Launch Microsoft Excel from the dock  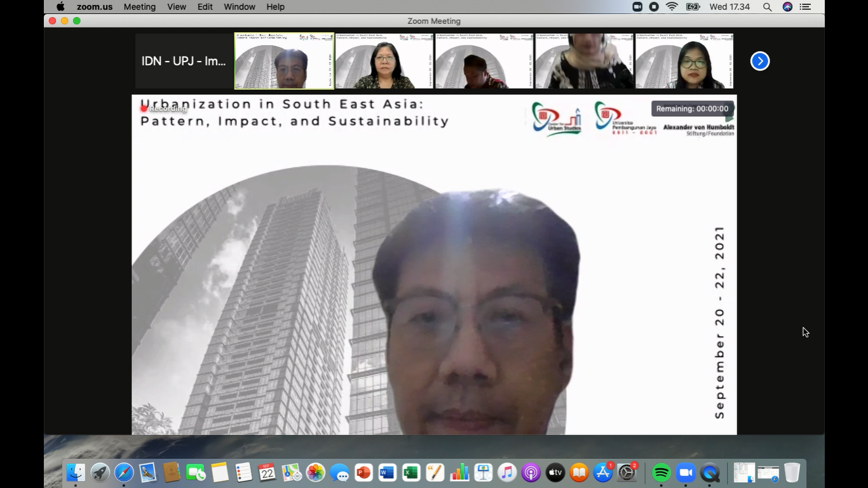tap(411, 472)
